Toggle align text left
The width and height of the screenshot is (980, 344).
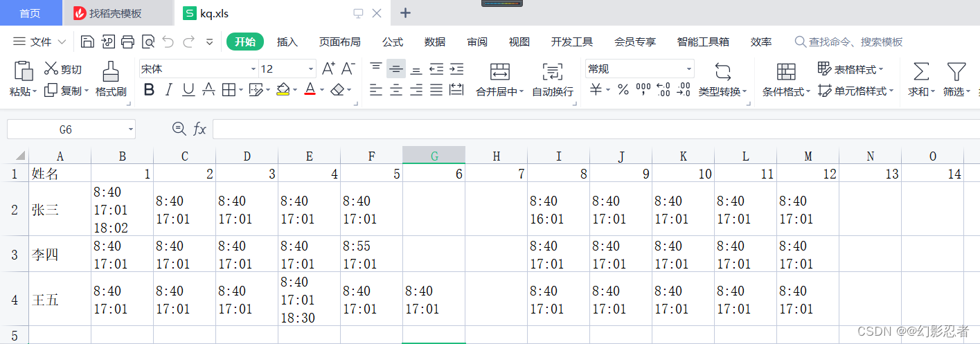[376, 90]
